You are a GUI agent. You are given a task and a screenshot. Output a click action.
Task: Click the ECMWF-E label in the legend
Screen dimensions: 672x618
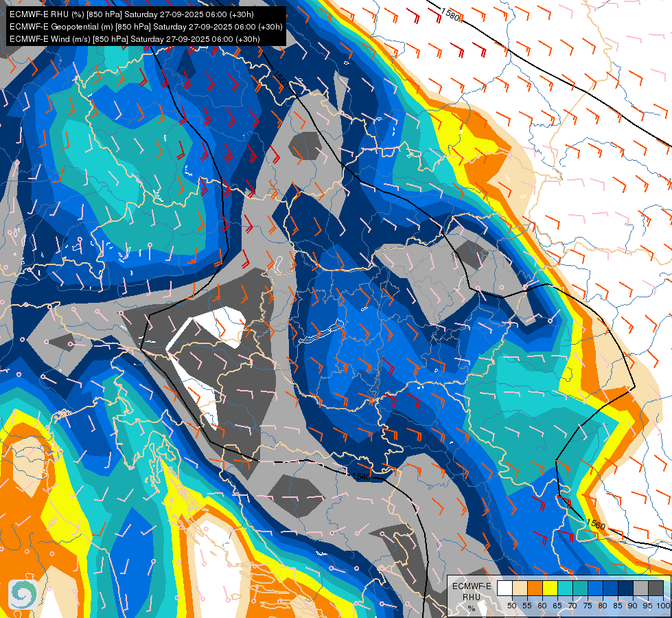pos(472,586)
